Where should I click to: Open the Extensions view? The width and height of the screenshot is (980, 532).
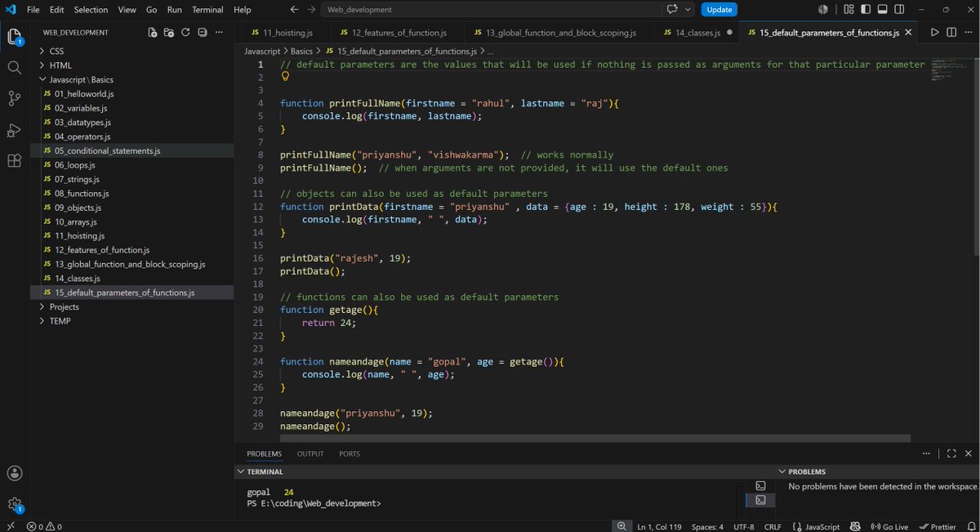pyautogui.click(x=15, y=161)
